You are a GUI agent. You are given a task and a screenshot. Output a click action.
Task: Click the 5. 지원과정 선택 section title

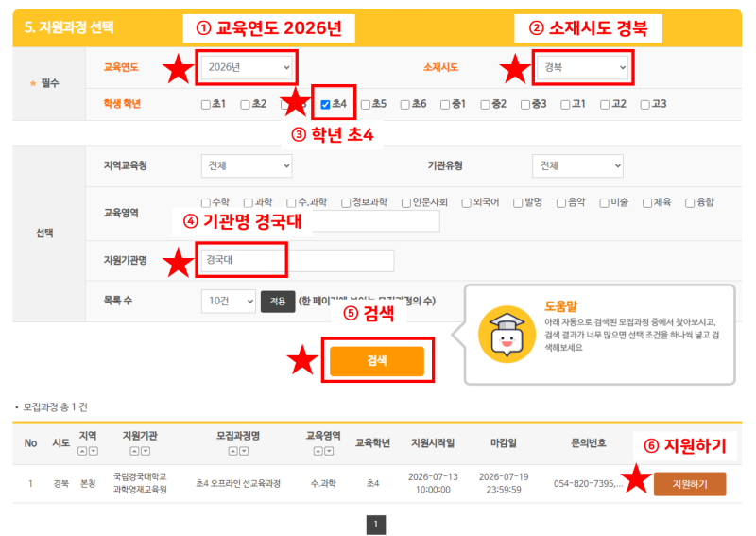(68, 27)
